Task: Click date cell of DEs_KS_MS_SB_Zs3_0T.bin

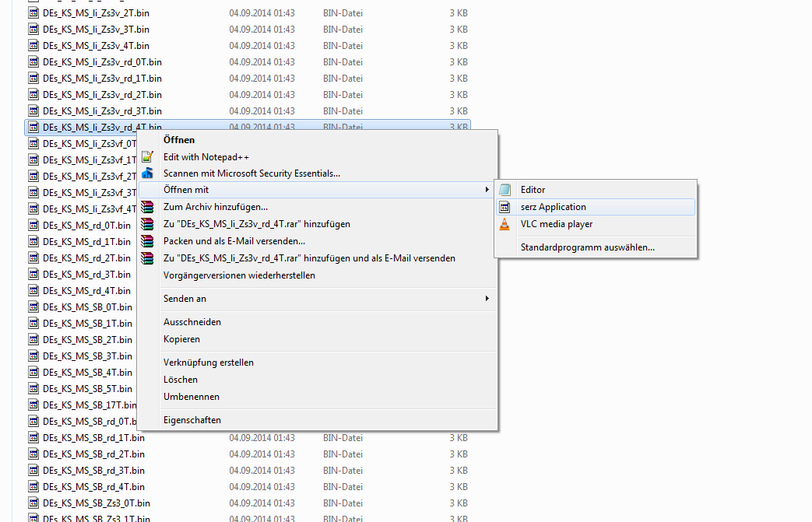Action: coord(262,503)
